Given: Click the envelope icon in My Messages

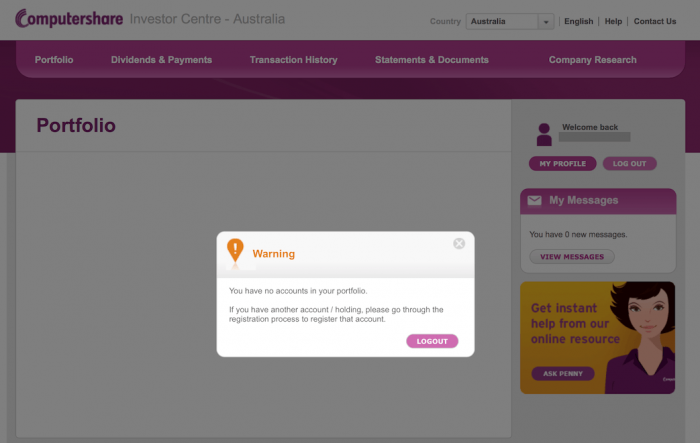Looking at the screenshot, I should point(534,201).
